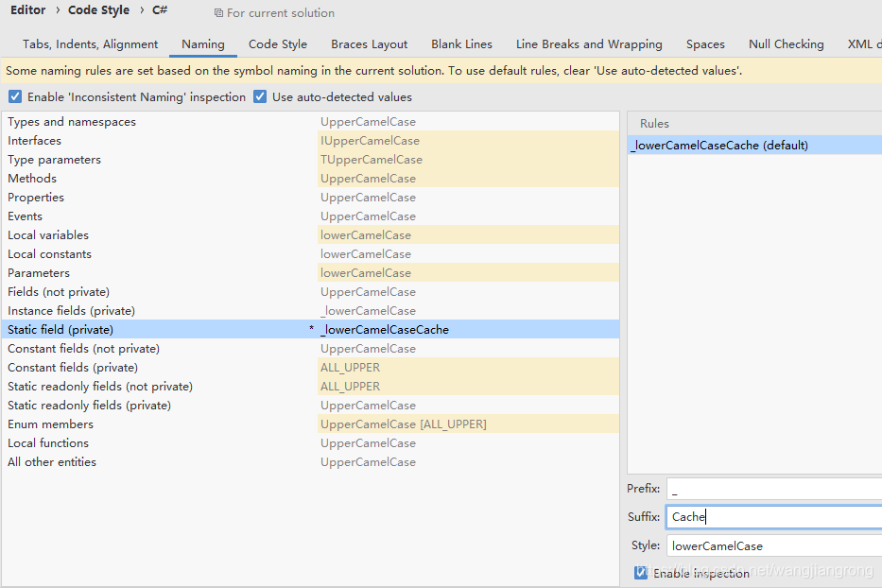Viewport: 882px width, 588px height.
Task: Toggle the 'Enable inspection' checkbox
Action: 641,573
